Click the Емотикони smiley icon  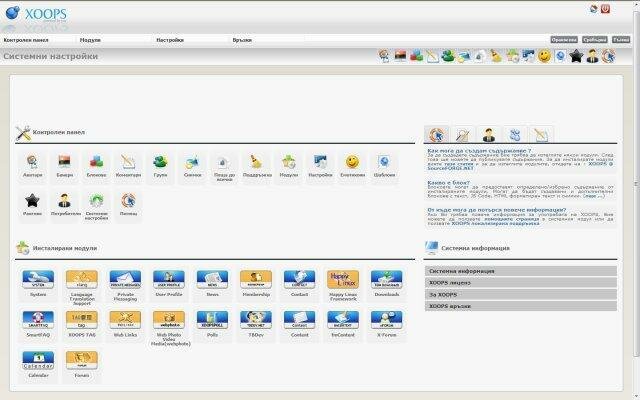coord(352,163)
